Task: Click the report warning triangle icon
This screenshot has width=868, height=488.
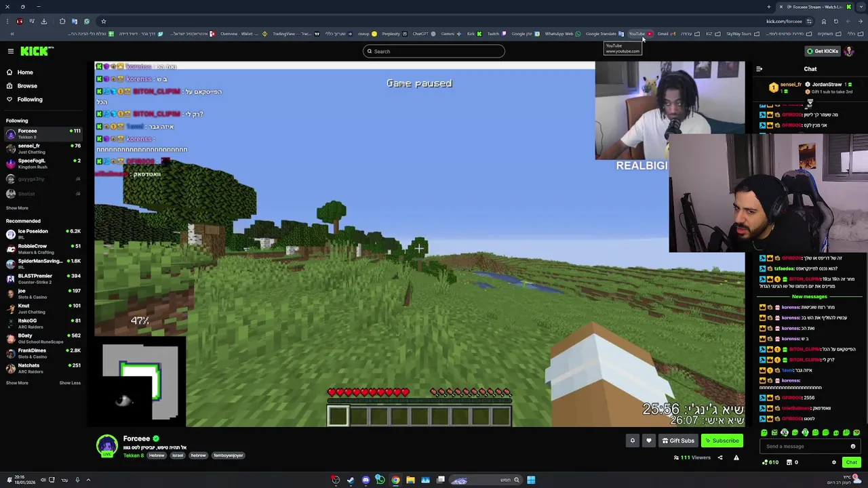Action: click(736, 457)
